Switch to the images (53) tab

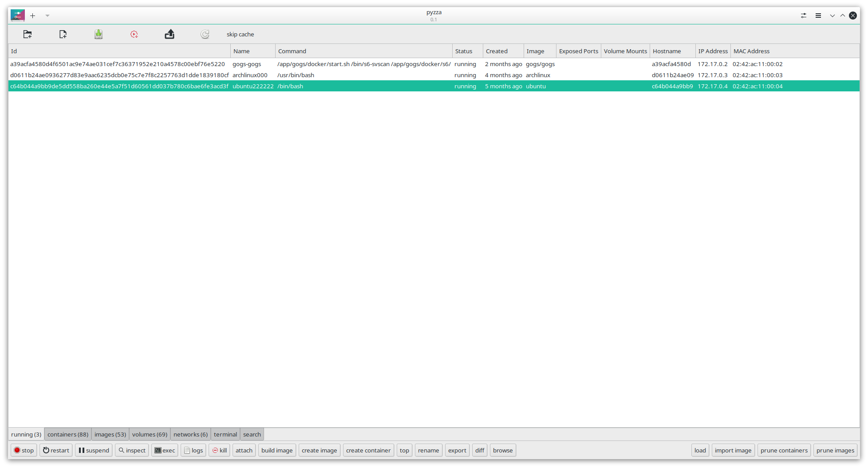pos(110,434)
